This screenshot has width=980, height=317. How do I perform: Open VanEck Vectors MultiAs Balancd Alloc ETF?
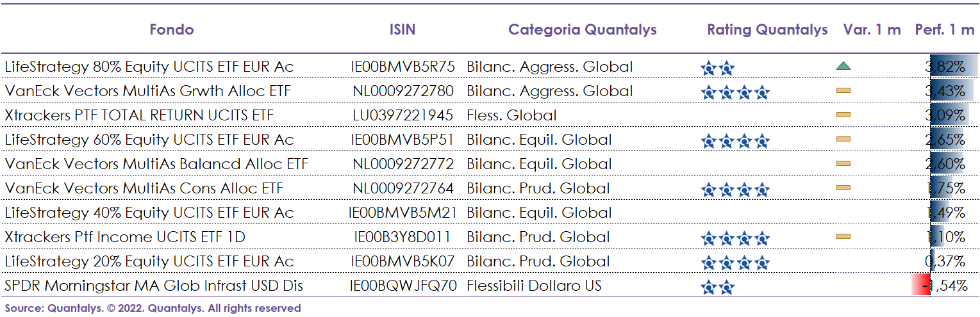point(156,164)
